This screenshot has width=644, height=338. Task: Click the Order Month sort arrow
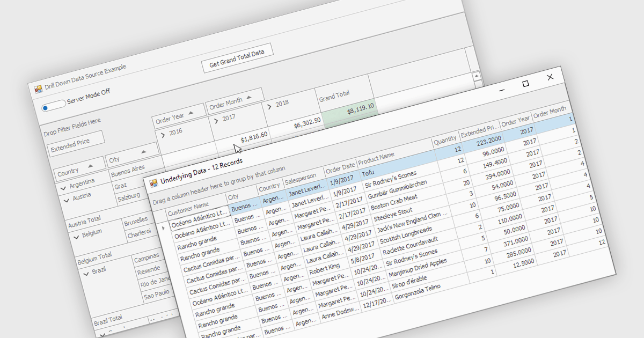pos(248,99)
